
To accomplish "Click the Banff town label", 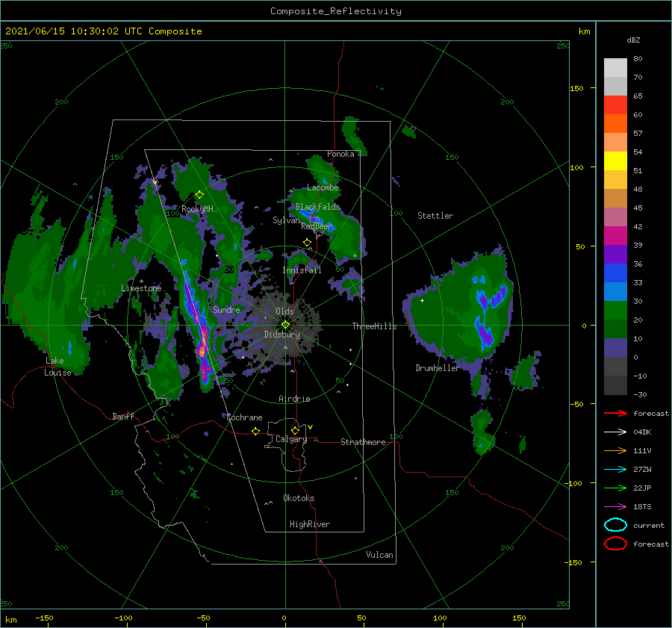I will point(123,417).
